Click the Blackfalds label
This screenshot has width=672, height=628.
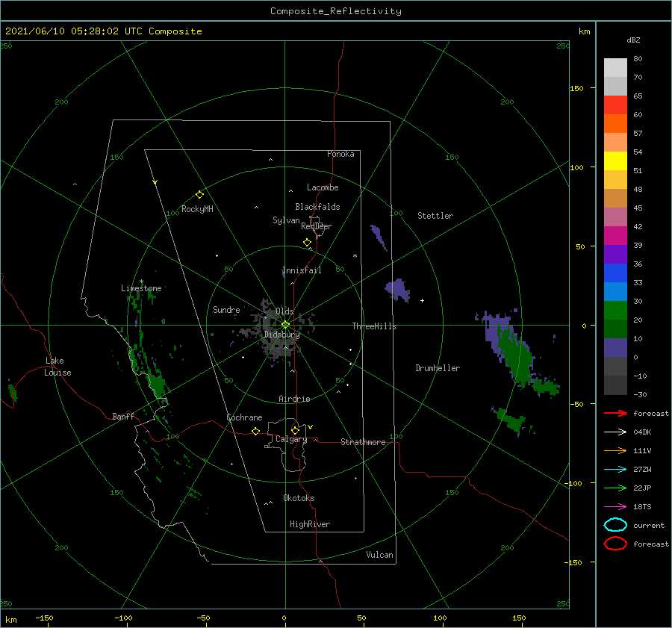coord(317,207)
